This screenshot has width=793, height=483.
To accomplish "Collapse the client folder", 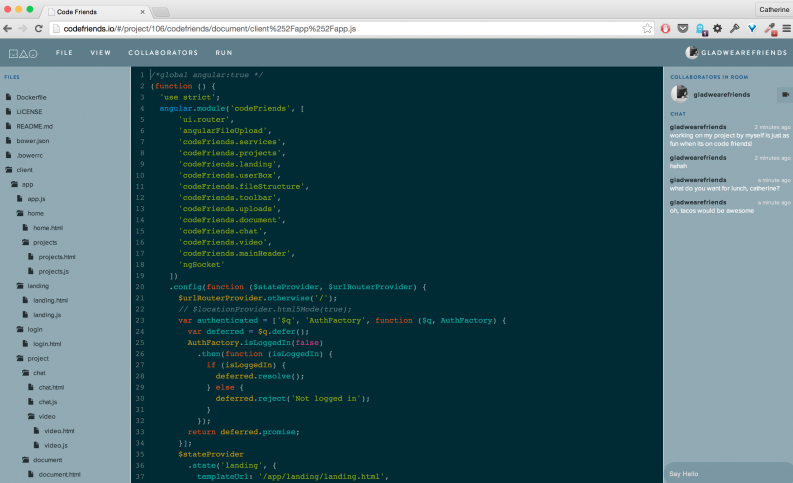I will coord(24,170).
